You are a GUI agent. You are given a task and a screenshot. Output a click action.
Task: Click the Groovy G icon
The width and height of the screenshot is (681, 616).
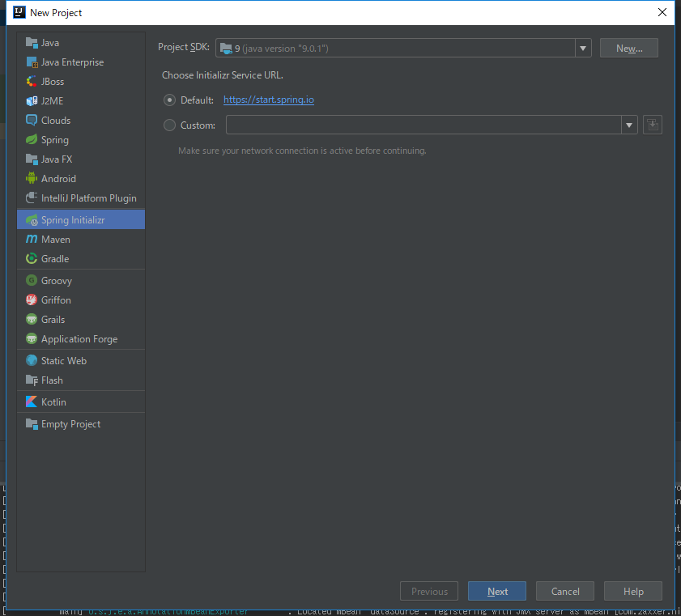pos(32,280)
